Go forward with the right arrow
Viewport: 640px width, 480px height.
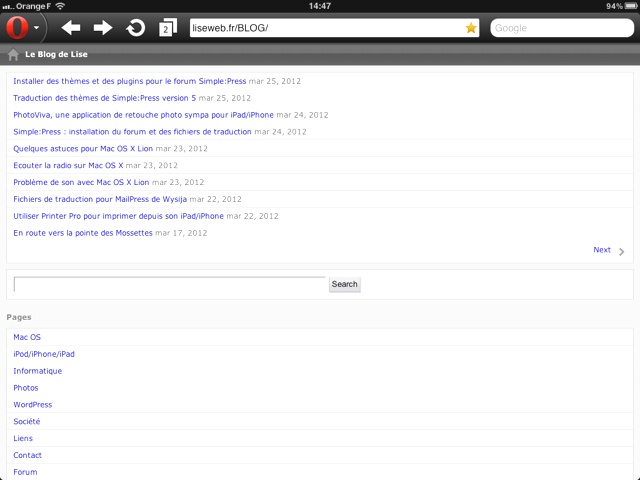103,28
